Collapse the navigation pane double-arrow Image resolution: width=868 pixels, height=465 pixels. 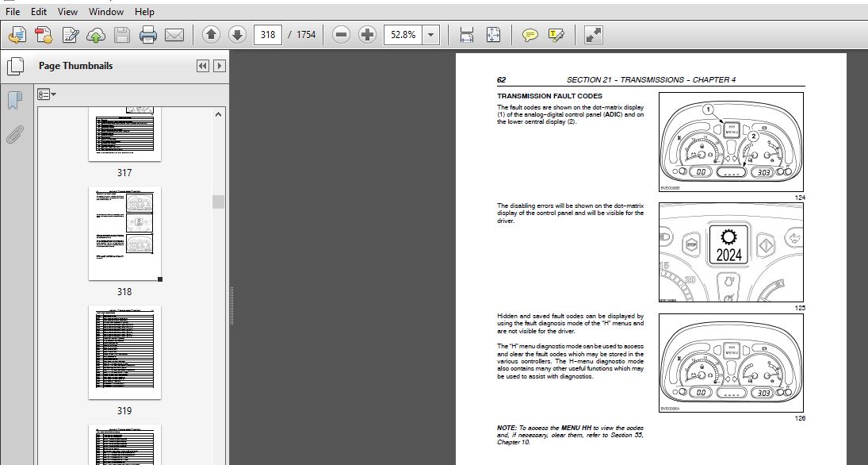tap(203, 66)
